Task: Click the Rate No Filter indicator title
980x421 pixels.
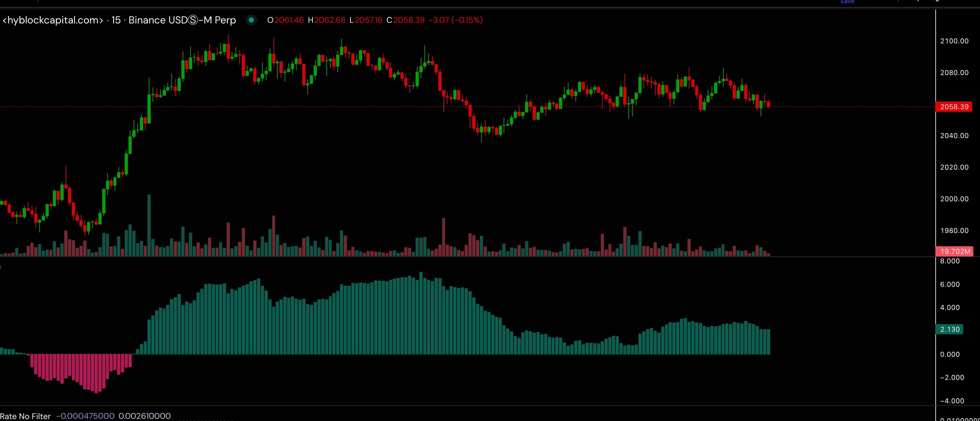Action: (x=25, y=416)
